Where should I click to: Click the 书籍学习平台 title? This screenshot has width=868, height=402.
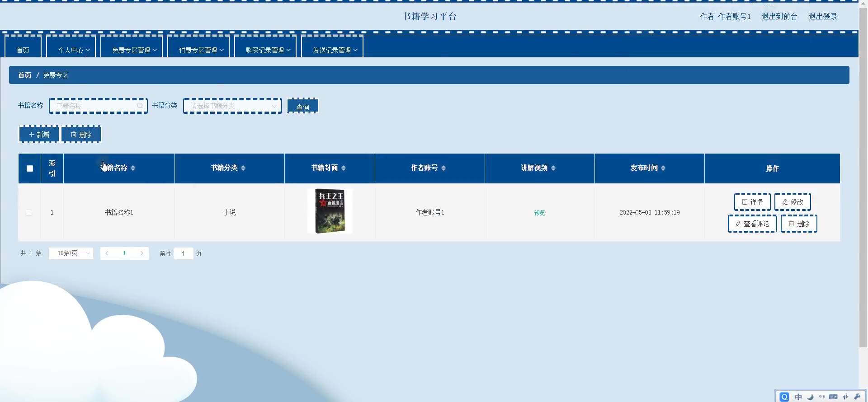pos(430,16)
